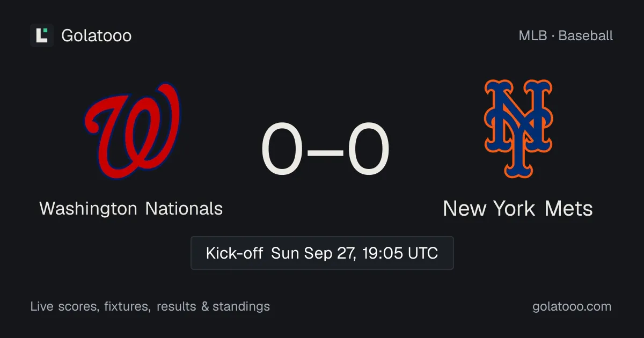Click the MLB · Baseball league label
This screenshot has height=338, width=644.
(x=566, y=36)
